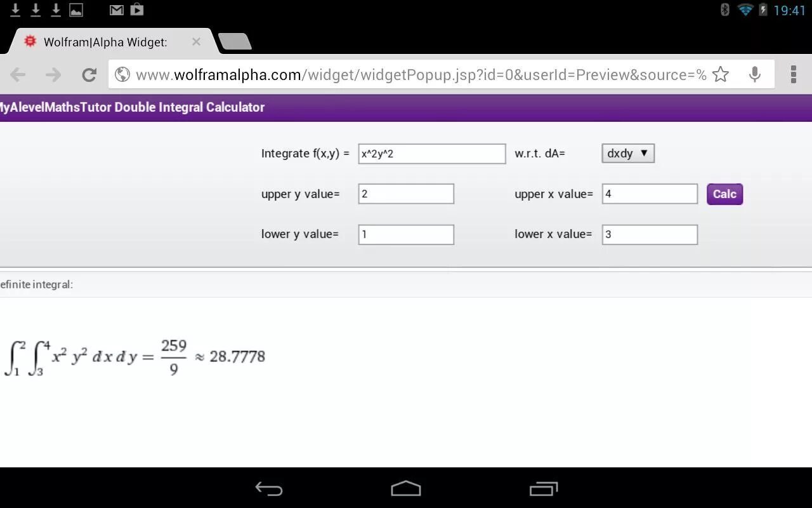Edit the Integrate f(x,y) input field
This screenshot has height=508, width=812.
pos(432,154)
